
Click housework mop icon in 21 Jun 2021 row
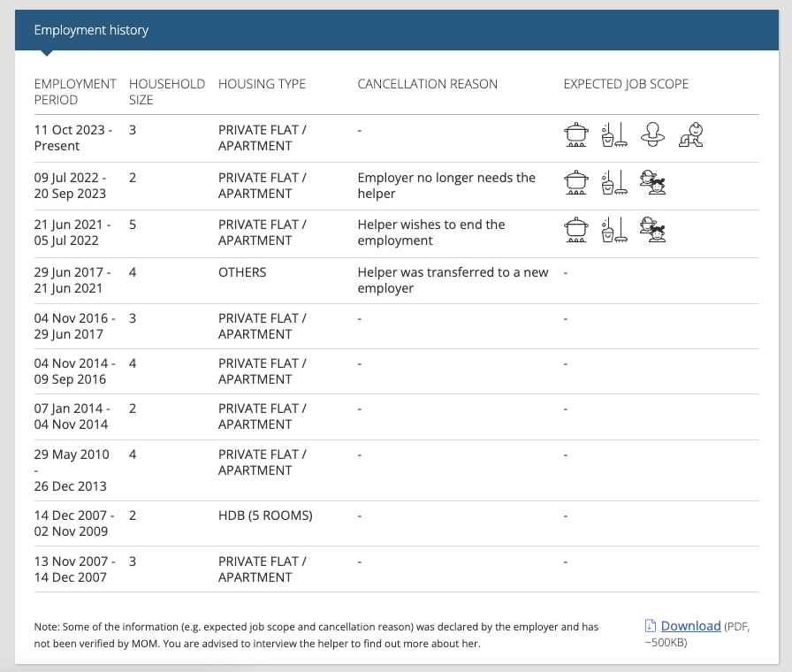click(614, 229)
